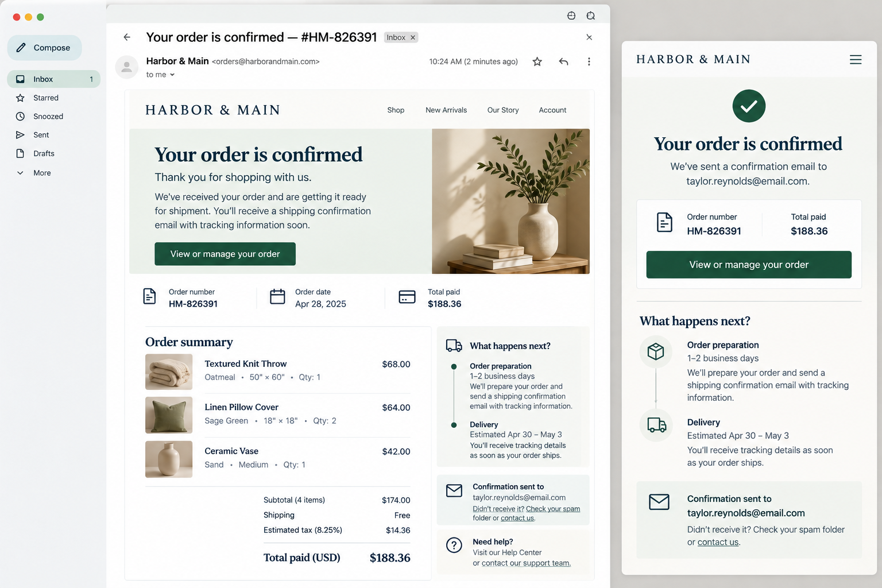Image resolution: width=882 pixels, height=588 pixels.
Task: Star the Harbor & Main email
Action: (537, 61)
